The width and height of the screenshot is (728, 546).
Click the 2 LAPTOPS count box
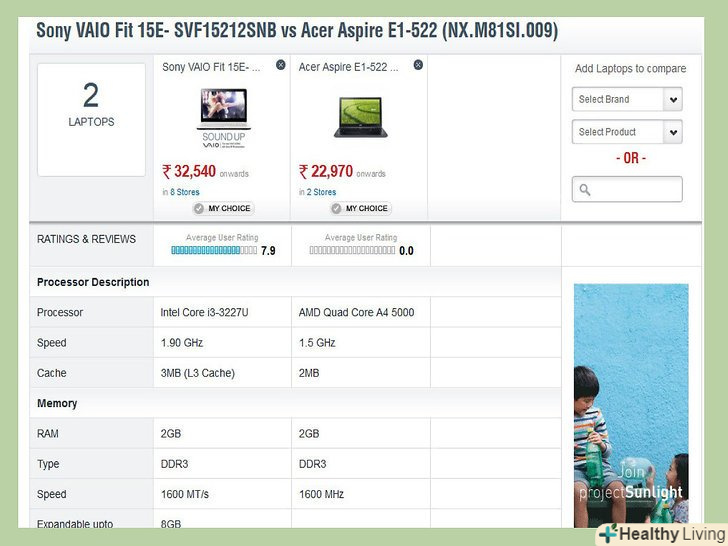(x=91, y=120)
